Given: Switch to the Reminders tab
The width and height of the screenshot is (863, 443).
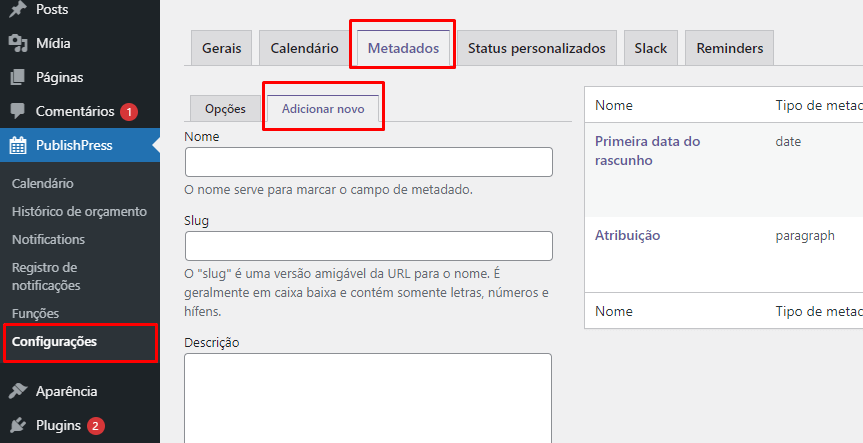Looking at the screenshot, I should pyautogui.click(x=729, y=48).
